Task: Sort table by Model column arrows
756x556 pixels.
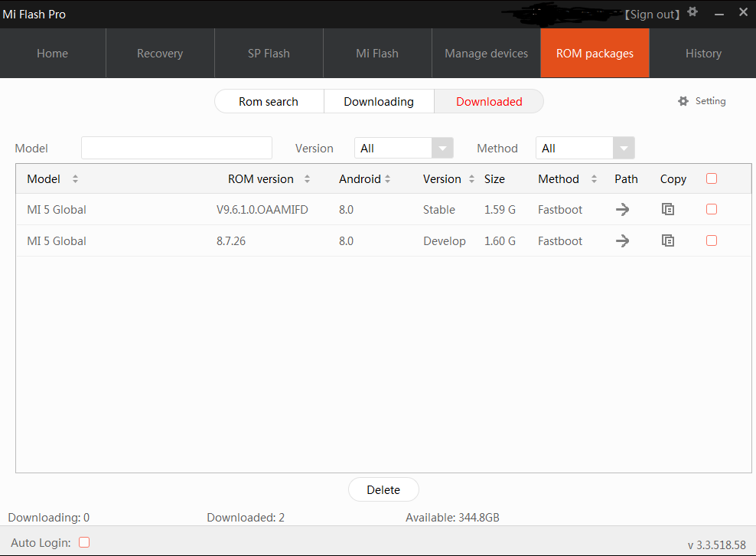Action: pyautogui.click(x=75, y=179)
